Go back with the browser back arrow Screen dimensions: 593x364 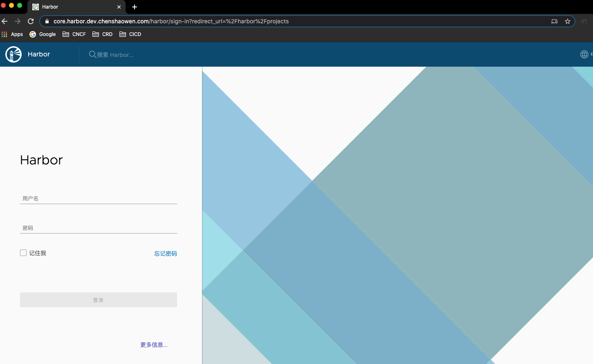[x=4, y=21]
